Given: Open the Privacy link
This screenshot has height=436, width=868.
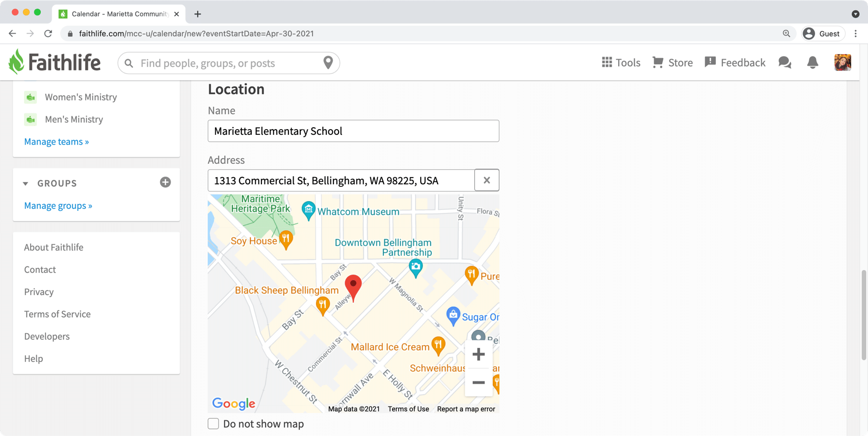Looking at the screenshot, I should (39, 292).
